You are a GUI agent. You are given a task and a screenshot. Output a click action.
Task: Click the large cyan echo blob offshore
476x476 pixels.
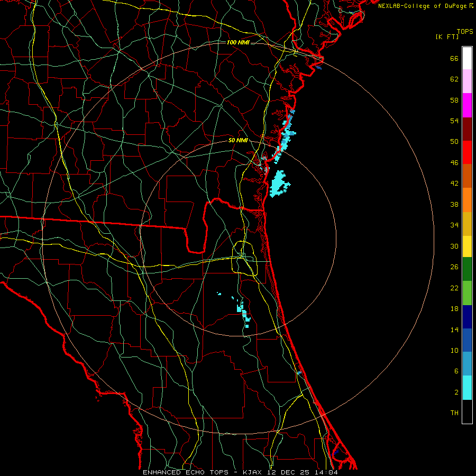(279, 184)
